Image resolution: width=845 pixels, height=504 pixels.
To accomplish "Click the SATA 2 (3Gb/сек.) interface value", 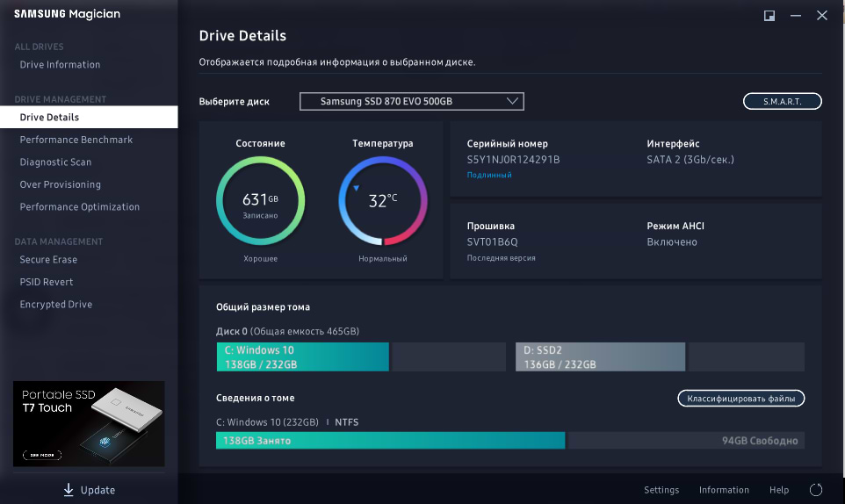I will (x=690, y=160).
